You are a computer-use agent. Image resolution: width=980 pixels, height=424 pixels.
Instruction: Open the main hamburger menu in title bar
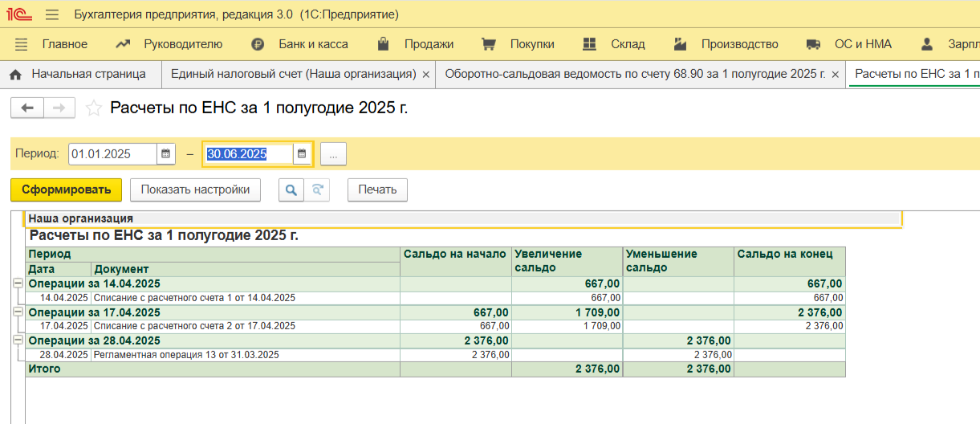[x=52, y=14]
